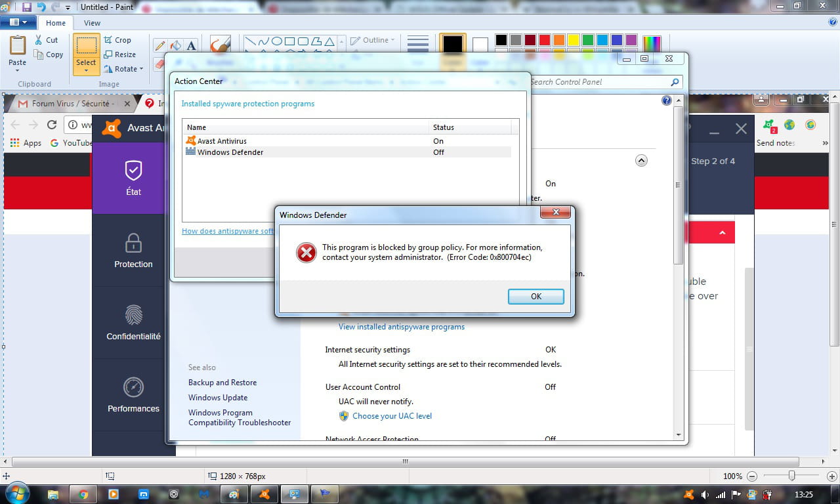
Task: Open the Forum Virus / Sécurité Chrome tab
Action: tap(72, 104)
